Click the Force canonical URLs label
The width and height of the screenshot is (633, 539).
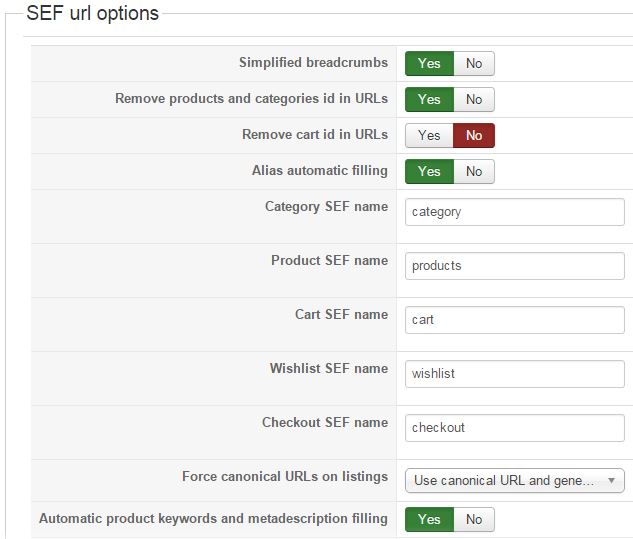tap(284, 477)
